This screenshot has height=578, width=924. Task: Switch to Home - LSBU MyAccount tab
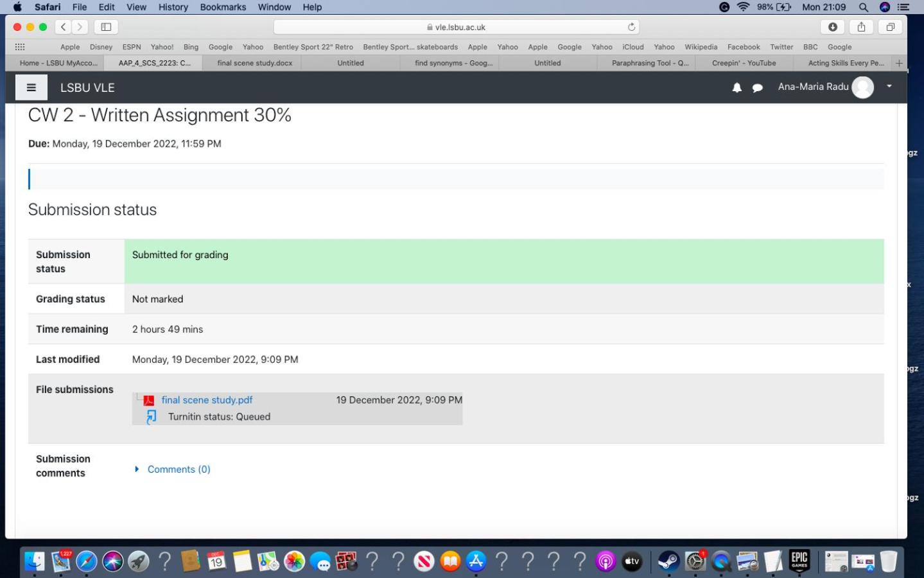58,63
